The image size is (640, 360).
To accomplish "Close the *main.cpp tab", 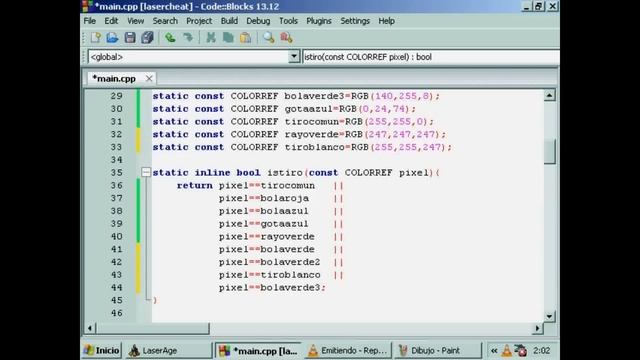I will (x=149, y=78).
